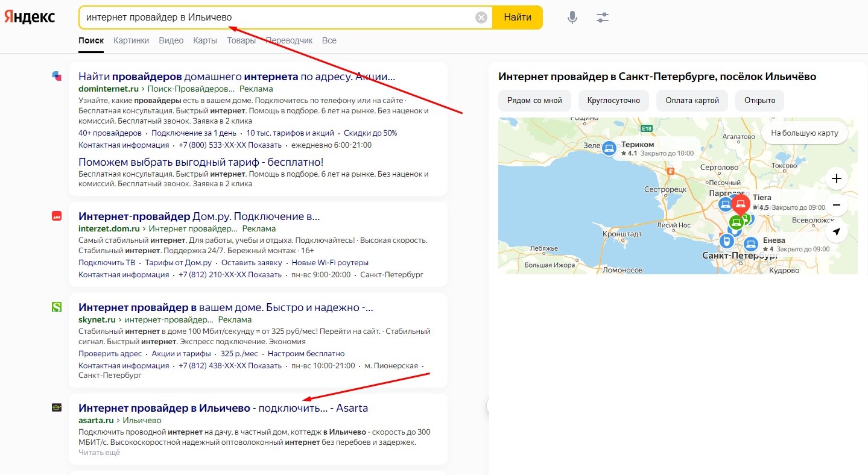Open the 325 р./мес sitelink
Image resolution: width=868 pixels, height=475 pixels.
(239, 353)
